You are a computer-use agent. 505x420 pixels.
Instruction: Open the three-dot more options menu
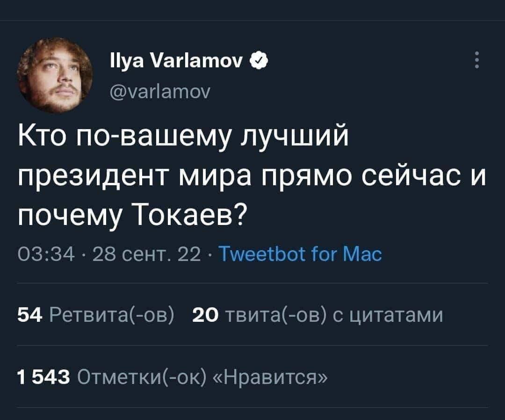[x=476, y=61]
